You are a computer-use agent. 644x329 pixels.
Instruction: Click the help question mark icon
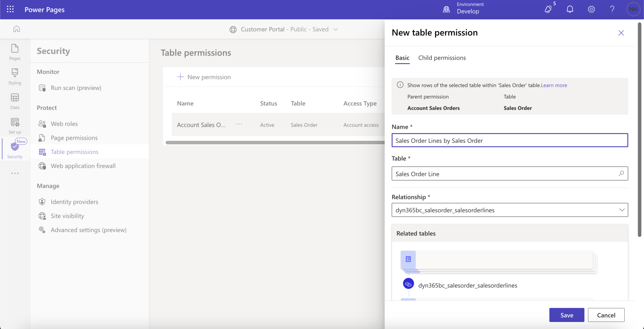tap(612, 9)
